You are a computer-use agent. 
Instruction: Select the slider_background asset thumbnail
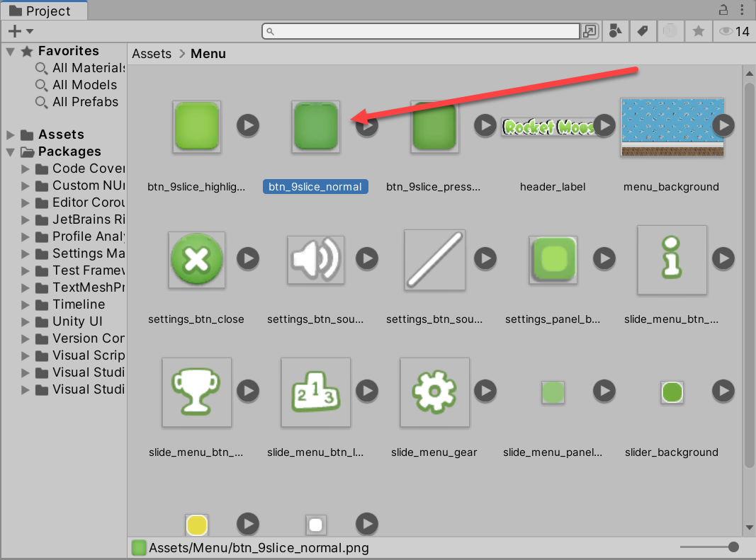click(x=672, y=392)
